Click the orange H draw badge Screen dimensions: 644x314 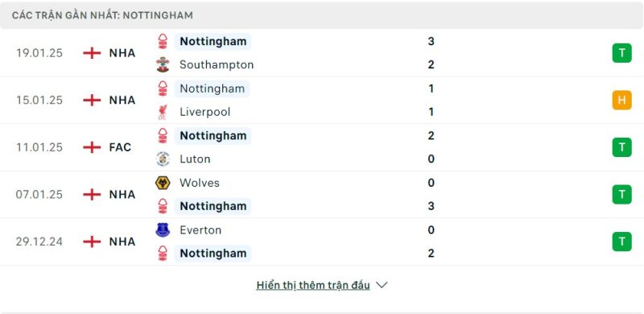(x=621, y=101)
